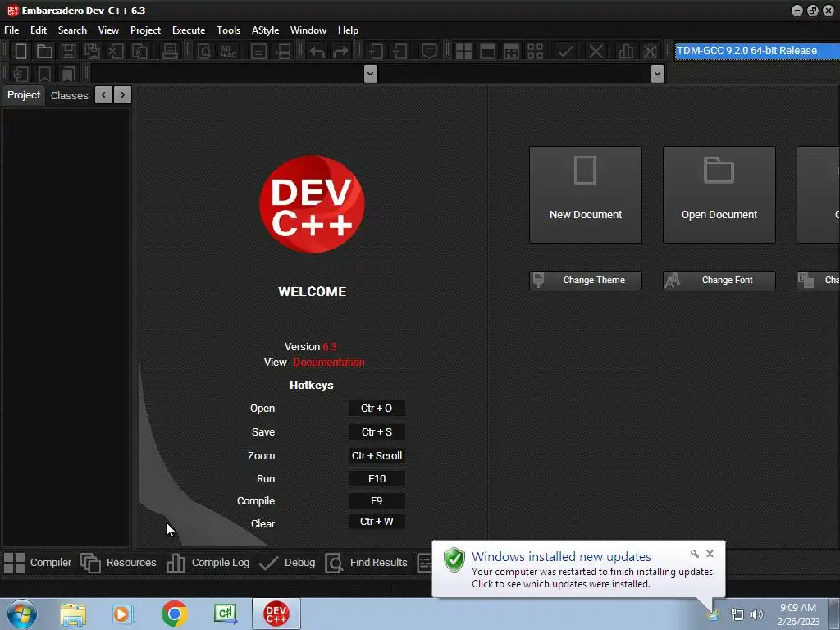Open the Execute menu
The width and height of the screenshot is (840, 630).
click(x=189, y=30)
